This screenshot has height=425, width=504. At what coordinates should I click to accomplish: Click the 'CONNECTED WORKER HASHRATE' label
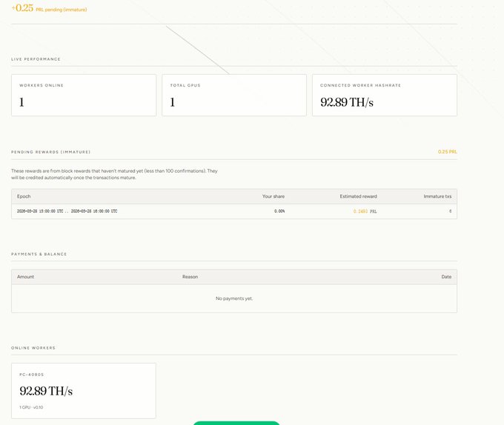click(x=360, y=85)
